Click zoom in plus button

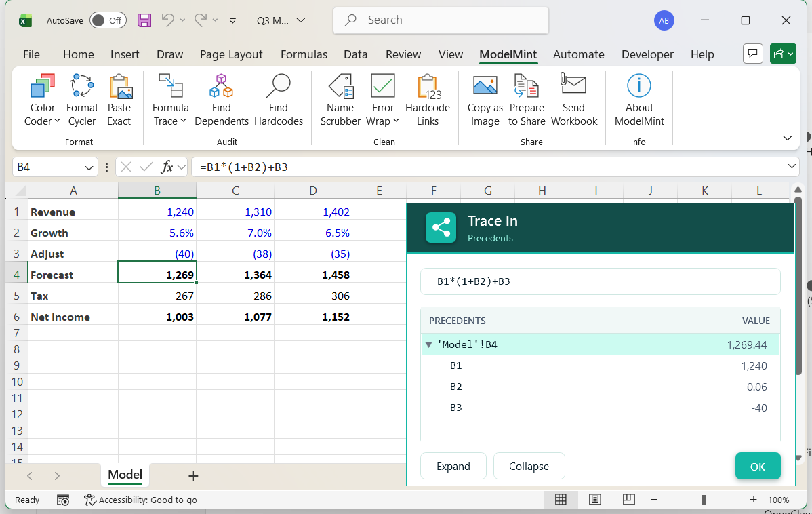[x=753, y=500]
